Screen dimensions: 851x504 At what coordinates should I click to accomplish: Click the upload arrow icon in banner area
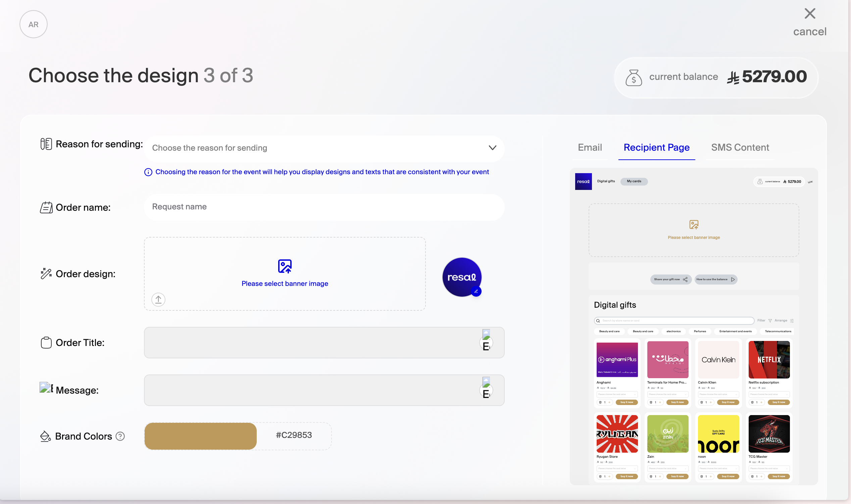(x=158, y=300)
